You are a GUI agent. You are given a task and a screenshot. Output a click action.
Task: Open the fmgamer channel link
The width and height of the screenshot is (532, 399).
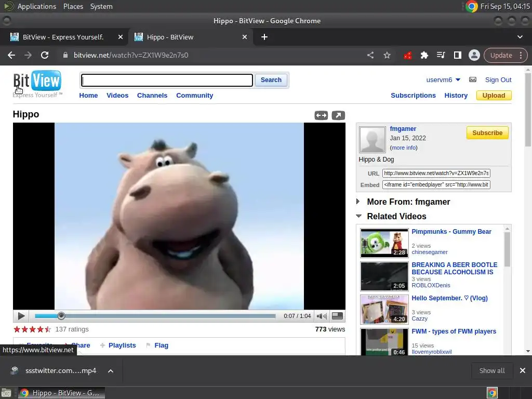click(403, 129)
